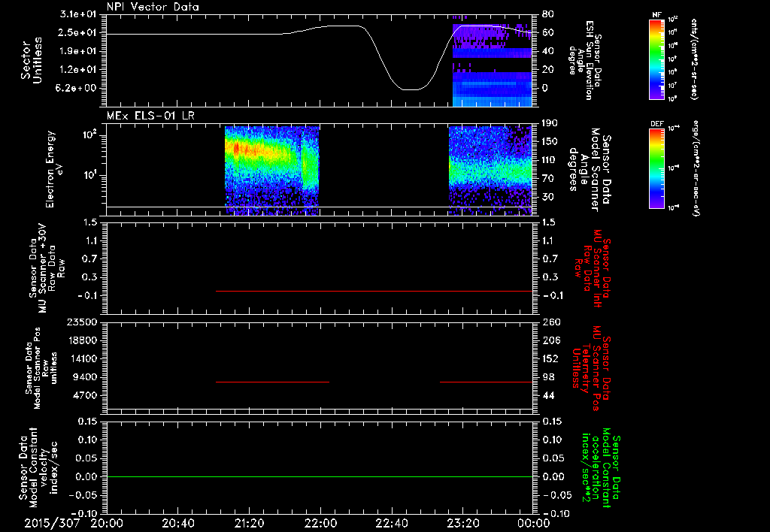Click the NF color bar gradient
This screenshot has height=532, width=770.
657,59
